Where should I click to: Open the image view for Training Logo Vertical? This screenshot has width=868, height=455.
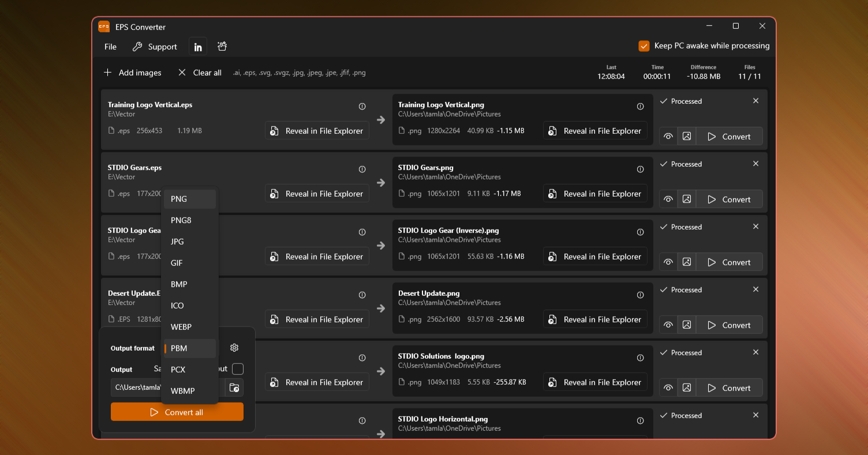pos(687,137)
